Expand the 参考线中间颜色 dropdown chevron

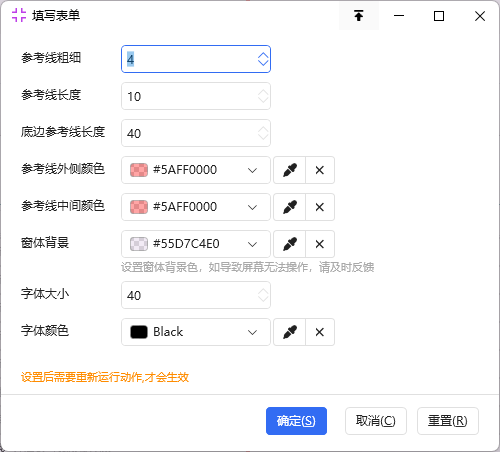pyautogui.click(x=252, y=207)
